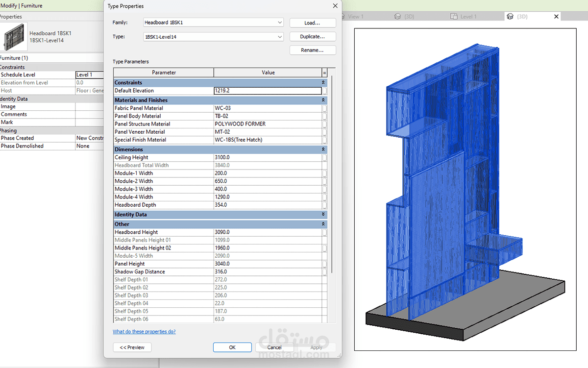Click the Fabric Panel Material value WC-03

coord(268,108)
